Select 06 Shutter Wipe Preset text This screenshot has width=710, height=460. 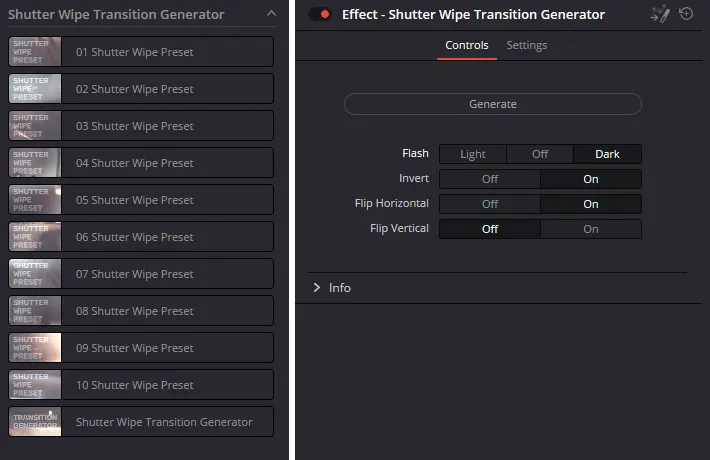tap(134, 237)
